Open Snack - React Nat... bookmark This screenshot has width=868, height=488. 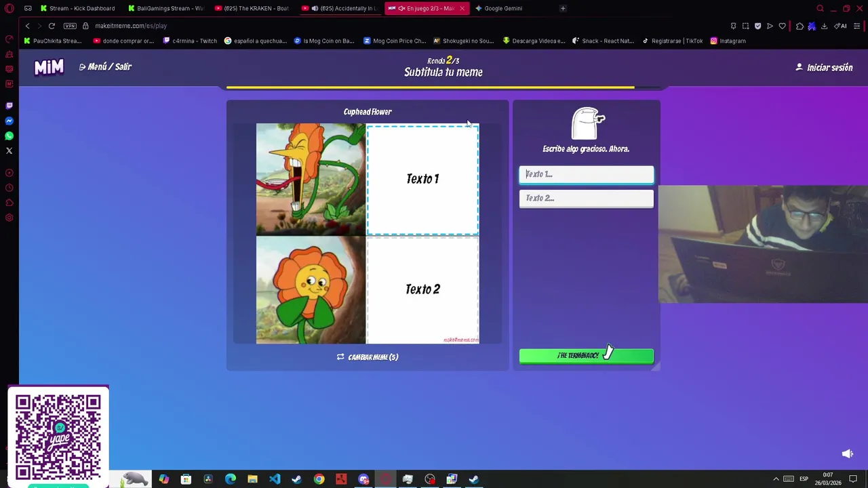[x=603, y=41]
